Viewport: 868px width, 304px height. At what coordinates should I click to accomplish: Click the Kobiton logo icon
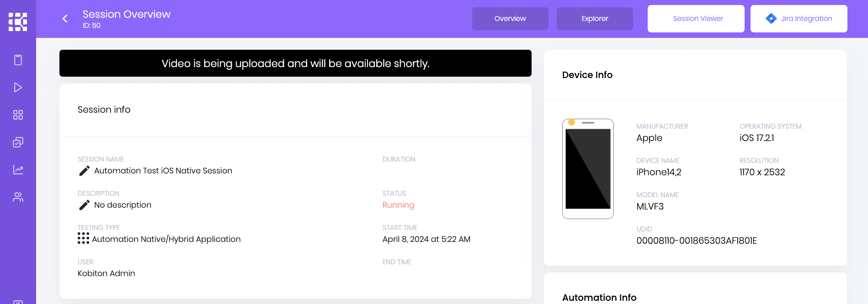pos(18,21)
